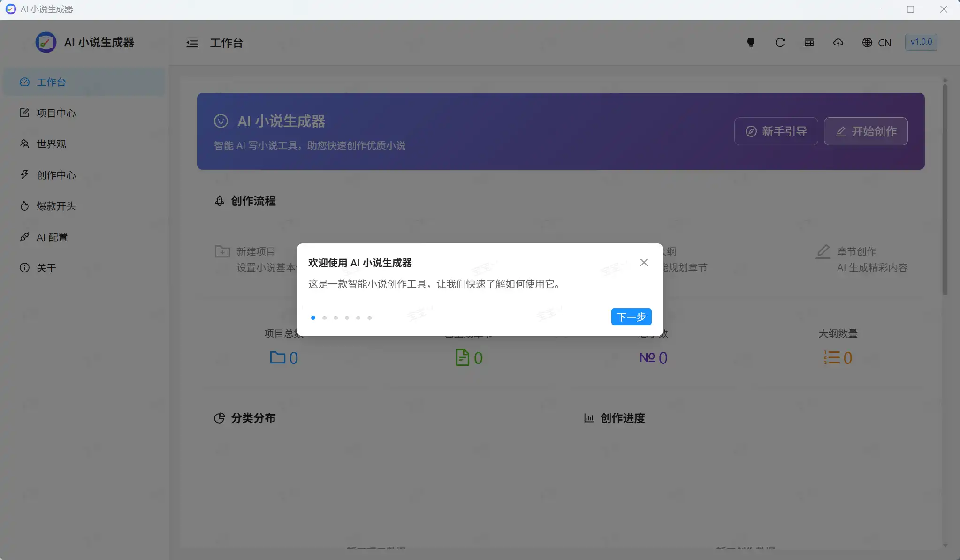960x560 pixels.
Task: Start writing via the 开始创作 button
Action: pyautogui.click(x=866, y=131)
